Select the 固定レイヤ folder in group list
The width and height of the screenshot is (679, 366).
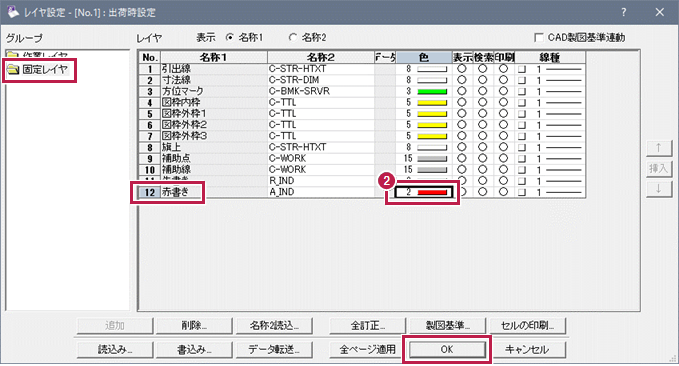(x=39, y=70)
